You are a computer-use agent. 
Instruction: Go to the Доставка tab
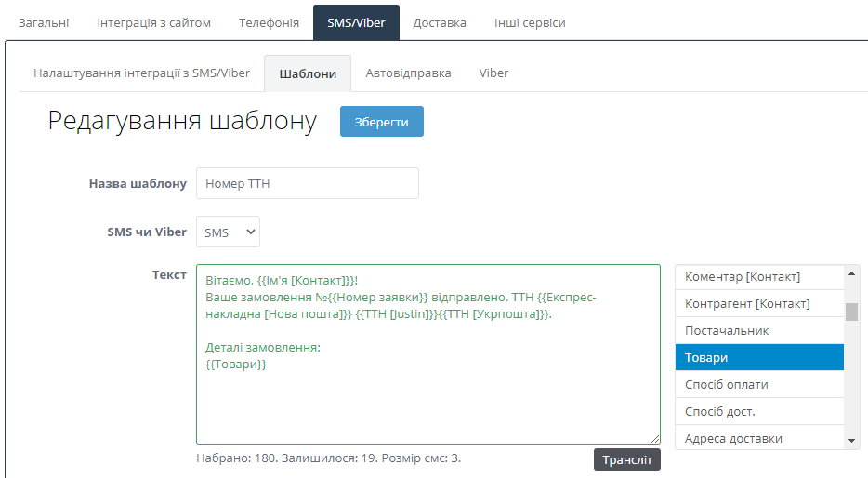440,22
